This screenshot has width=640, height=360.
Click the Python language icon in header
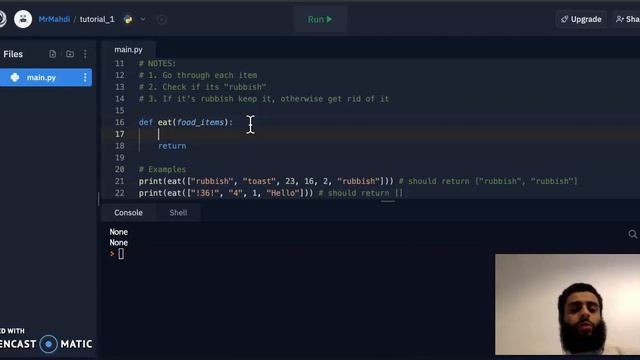(128, 19)
